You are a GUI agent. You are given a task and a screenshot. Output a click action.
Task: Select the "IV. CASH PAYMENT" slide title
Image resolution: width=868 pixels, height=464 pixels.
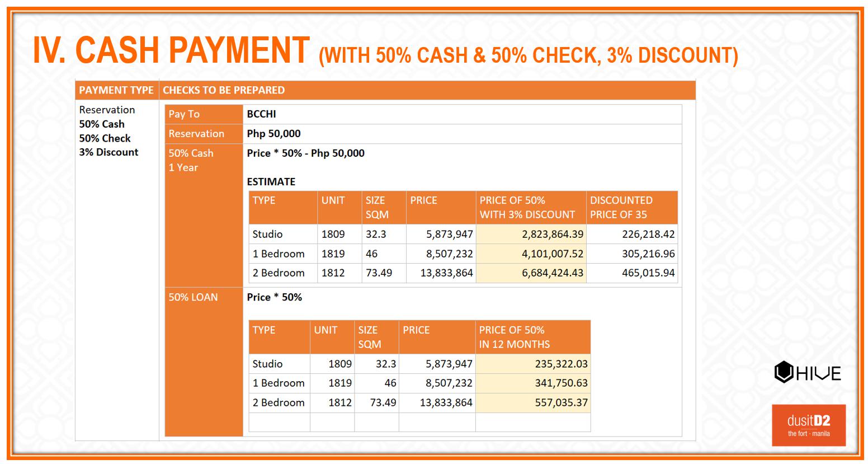click(171, 50)
